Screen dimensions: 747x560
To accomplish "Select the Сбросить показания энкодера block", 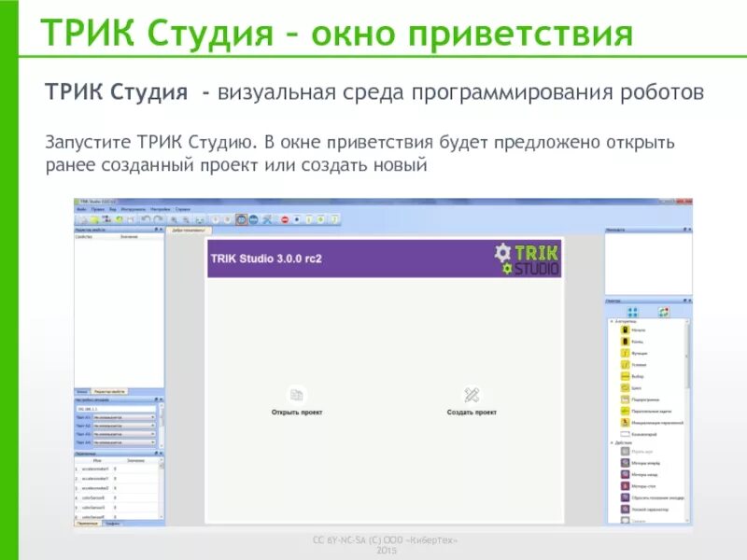I will pos(652,497).
